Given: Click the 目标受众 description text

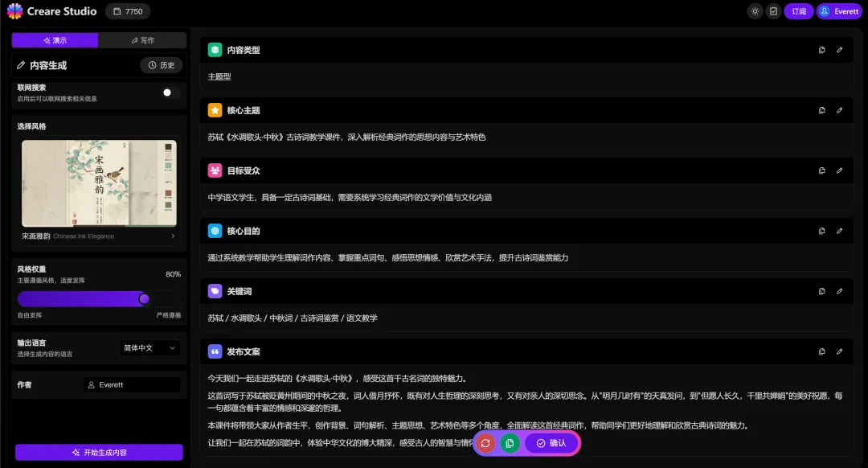Looking at the screenshot, I should 350,198.
